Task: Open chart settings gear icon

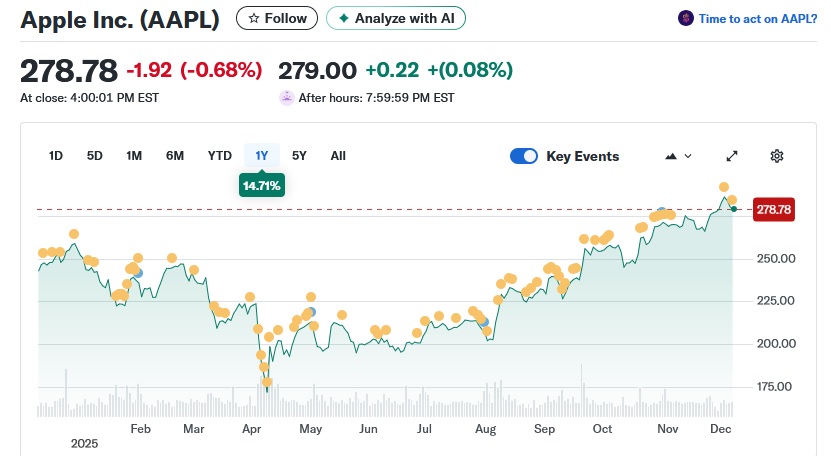Action: (x=777, y=156)
